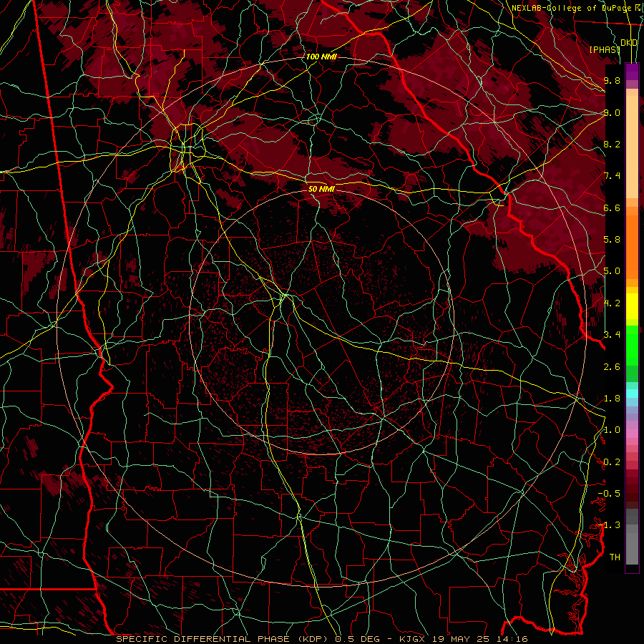Screen dimensions: 644x644
Task: Click the 5.8 value on the color scale
Action: (612, 240)
